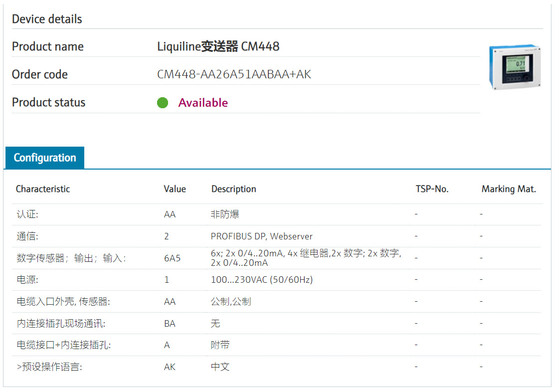Click the Available product status text

click(x=203, y=103)
